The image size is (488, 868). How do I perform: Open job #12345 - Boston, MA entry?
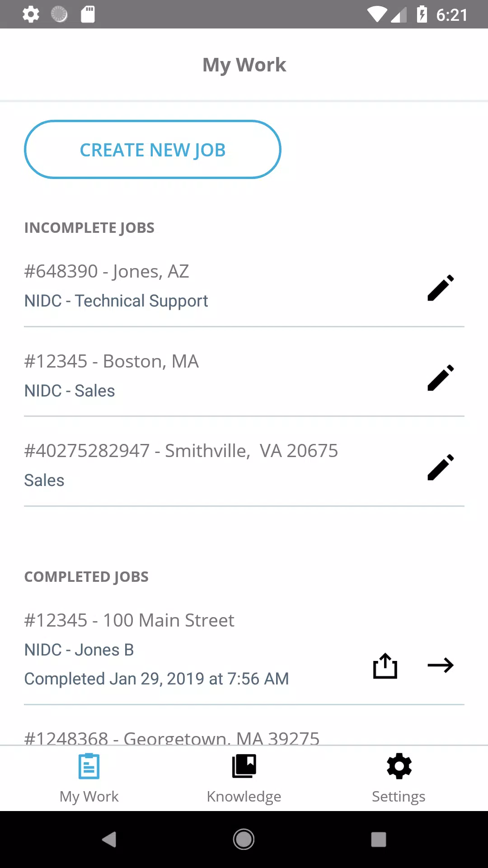click(181, 376)
